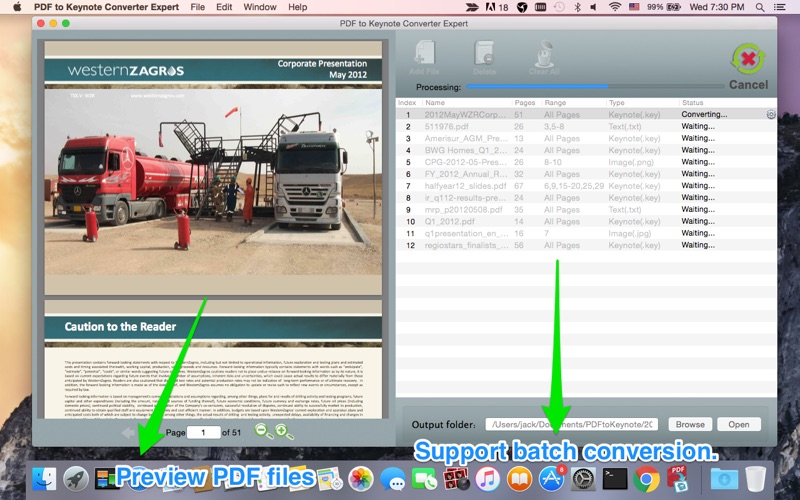
Task: Open System Preferences in the Dock
Action: click(582, 479)
